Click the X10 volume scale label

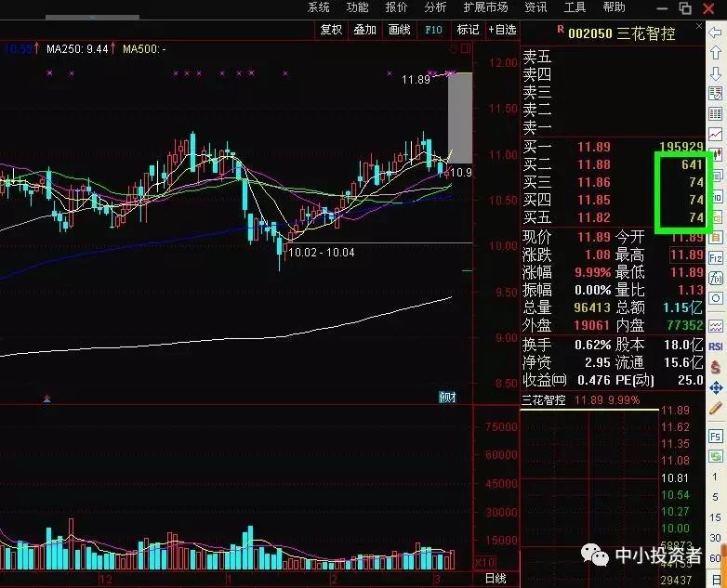click(x=485, y=563)
